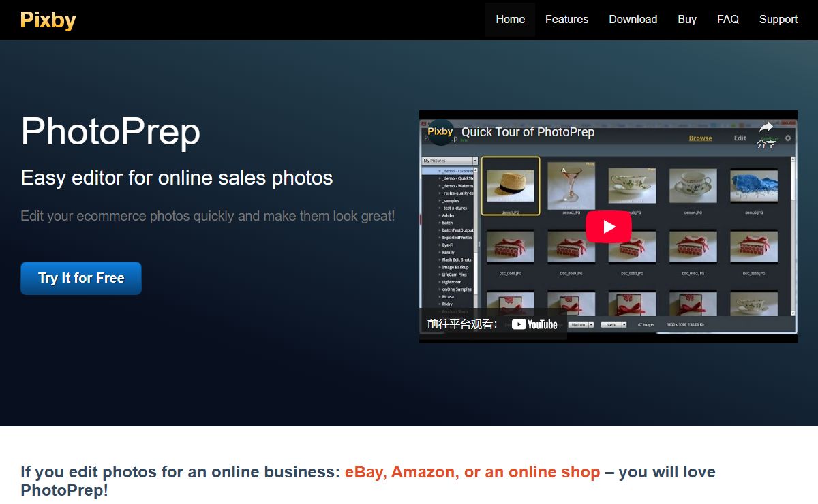818x504 pixels.
Task: Click the My Pictures dropdown in the video preview
Action: tap(450, 161)
